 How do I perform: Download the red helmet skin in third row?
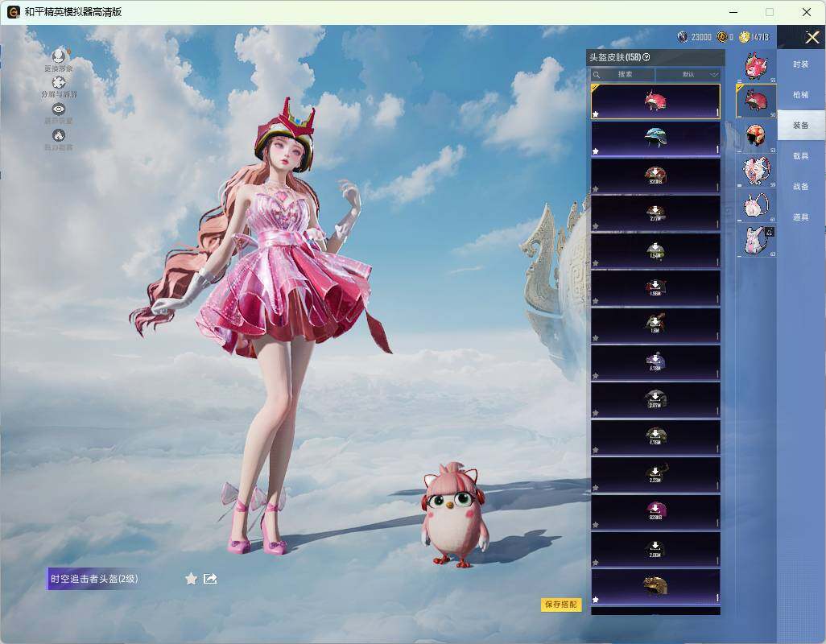(655, 175)
